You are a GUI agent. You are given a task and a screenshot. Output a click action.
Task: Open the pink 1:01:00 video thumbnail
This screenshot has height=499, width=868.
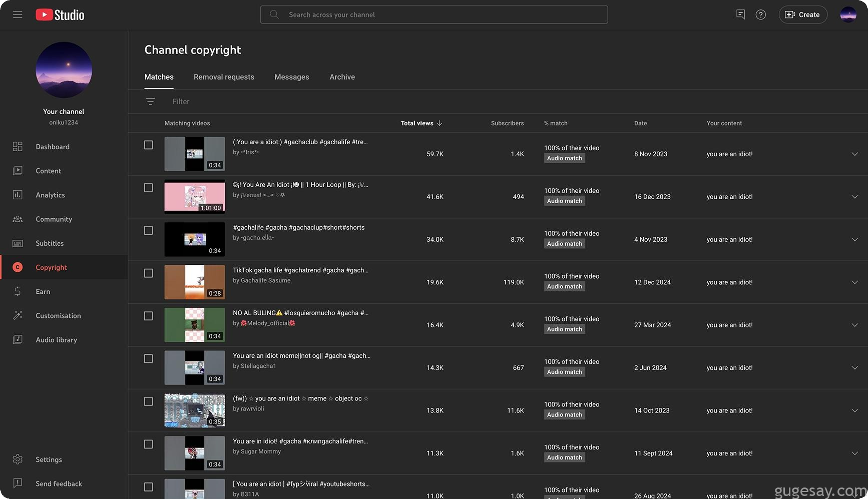[195, 197]
